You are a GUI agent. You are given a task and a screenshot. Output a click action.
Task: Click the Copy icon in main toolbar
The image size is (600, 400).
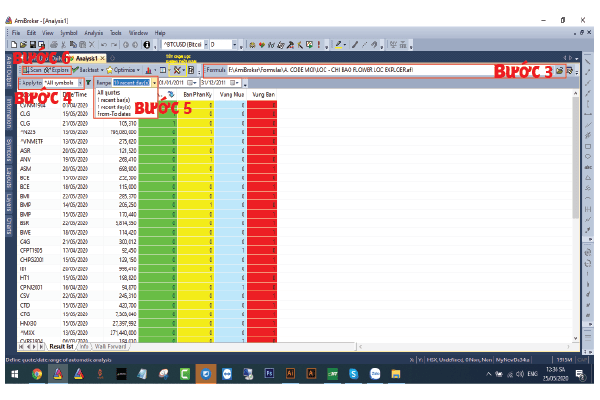tap(73, 45)
